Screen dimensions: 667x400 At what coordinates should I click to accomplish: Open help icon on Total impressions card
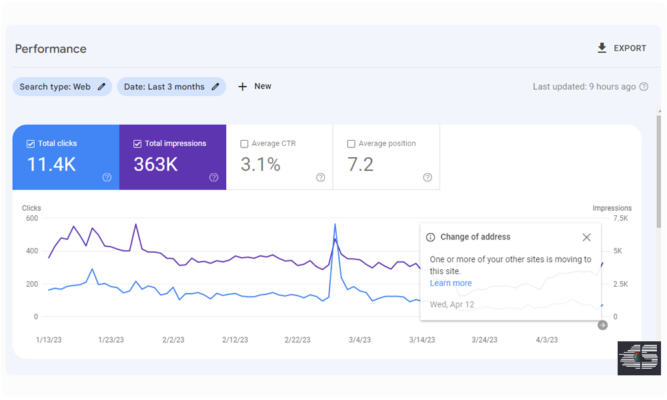click(214, 177)
